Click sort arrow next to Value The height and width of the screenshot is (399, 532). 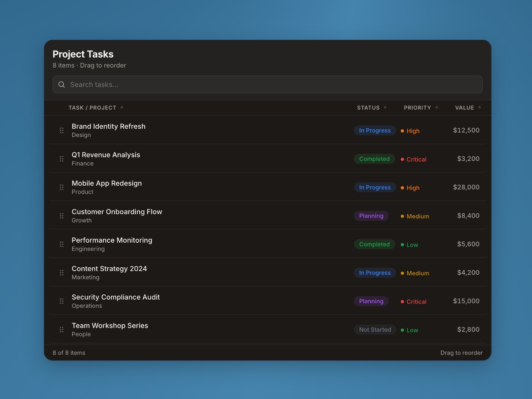click(479, 107)
